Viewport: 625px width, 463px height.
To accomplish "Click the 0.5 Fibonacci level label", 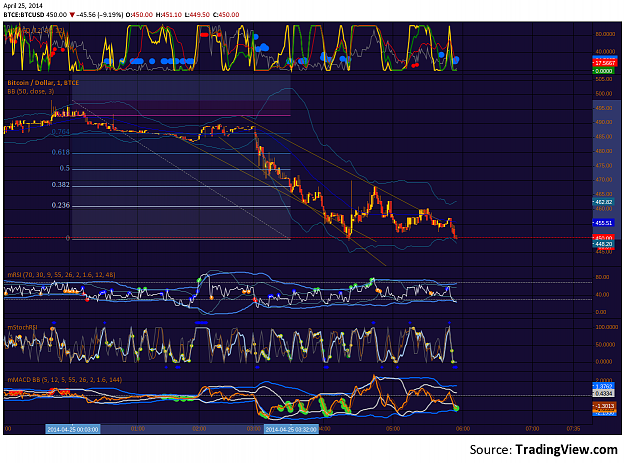I will point(65,168).
